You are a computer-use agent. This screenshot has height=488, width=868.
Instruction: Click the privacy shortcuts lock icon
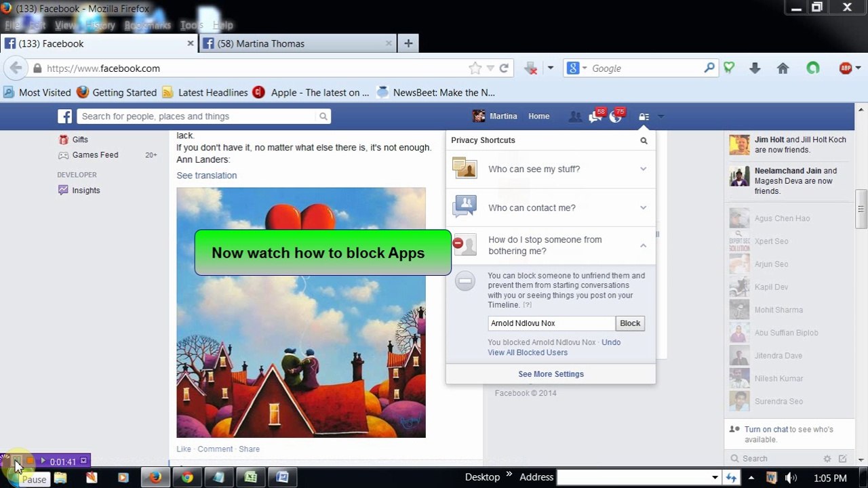644,117
